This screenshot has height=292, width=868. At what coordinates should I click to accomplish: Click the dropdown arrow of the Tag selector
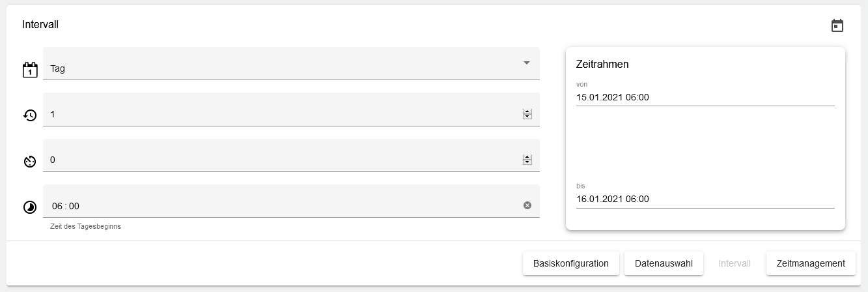(527, 63)
